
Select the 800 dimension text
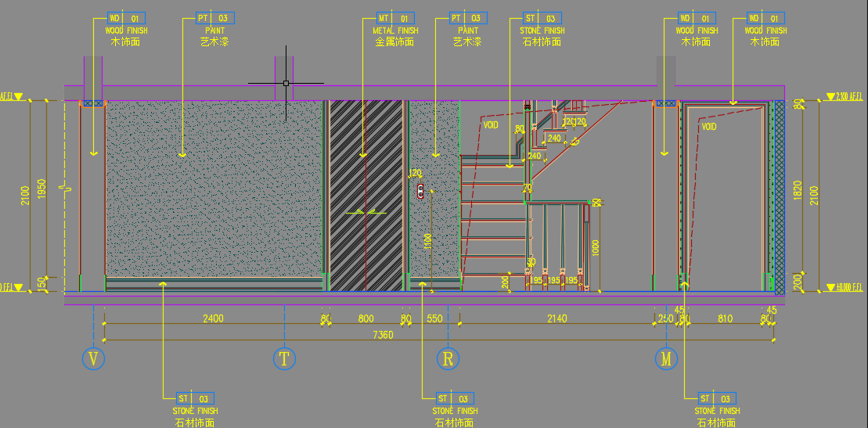pyautogui.click(x=366, y=318)
